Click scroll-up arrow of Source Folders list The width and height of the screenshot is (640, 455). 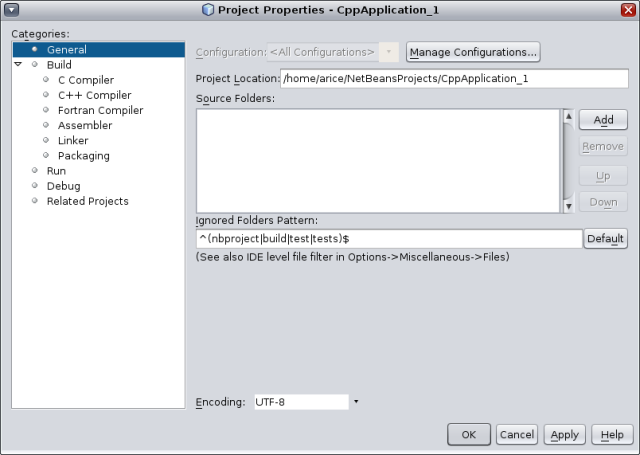568,117
